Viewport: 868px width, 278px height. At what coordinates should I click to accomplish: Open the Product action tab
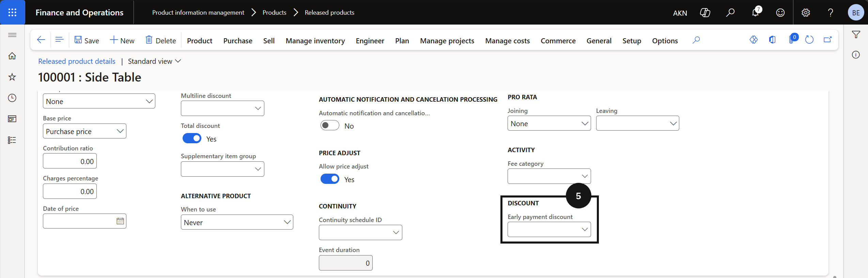[x=200, y=41]
